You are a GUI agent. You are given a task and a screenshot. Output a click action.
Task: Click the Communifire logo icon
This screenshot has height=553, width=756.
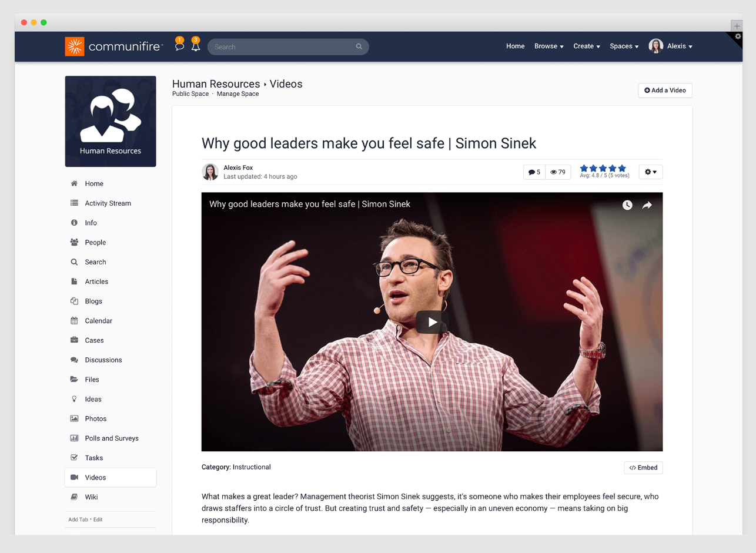[x=75, y=46]
